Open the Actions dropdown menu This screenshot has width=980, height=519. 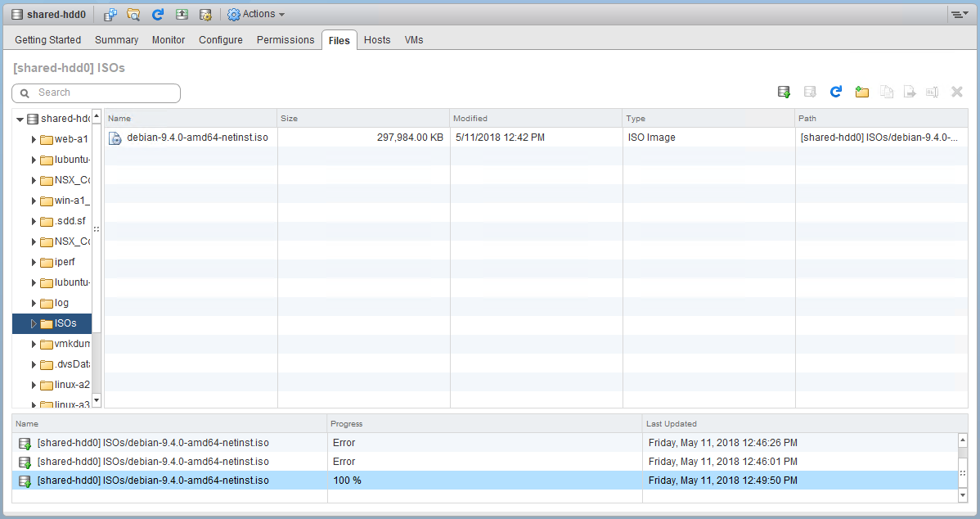point(256,15)
